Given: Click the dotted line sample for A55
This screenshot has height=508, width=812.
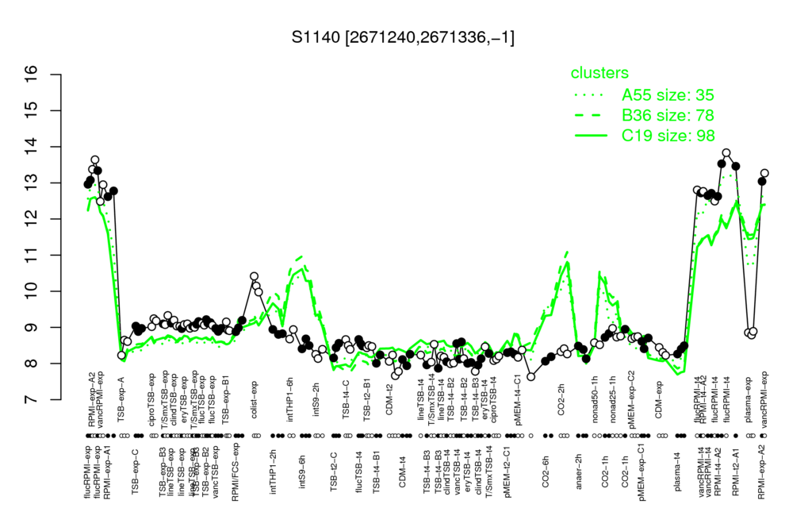Looking at the screenshot, I should [x=591, y=95].
